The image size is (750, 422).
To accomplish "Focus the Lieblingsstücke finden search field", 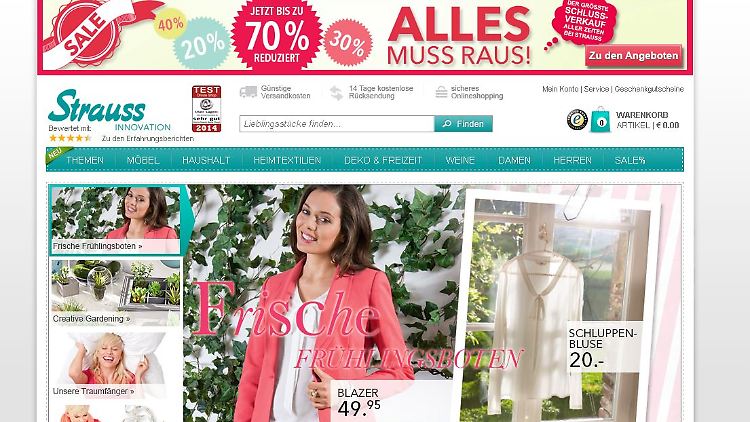I will (x=337, y=124).
